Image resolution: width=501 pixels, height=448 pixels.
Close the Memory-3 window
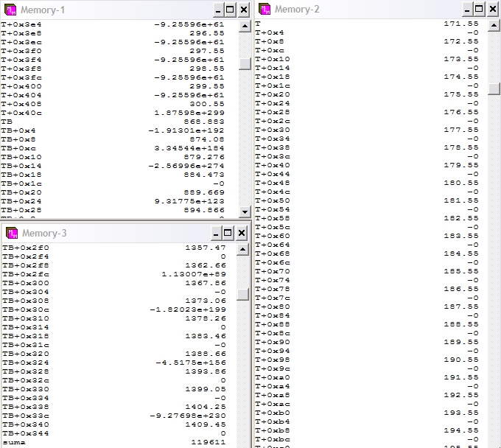coord(242,234)
